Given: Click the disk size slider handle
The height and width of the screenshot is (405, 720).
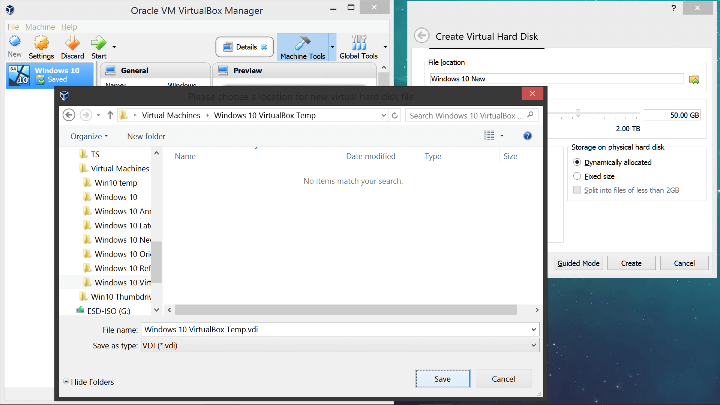Looking at the screenshot, I should point(578,113).
